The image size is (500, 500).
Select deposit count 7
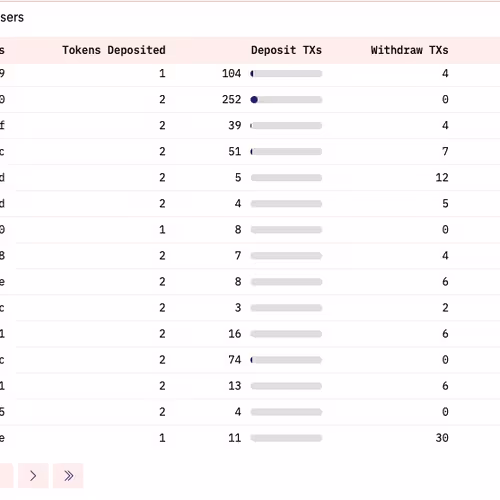click(x=238, y=256)
